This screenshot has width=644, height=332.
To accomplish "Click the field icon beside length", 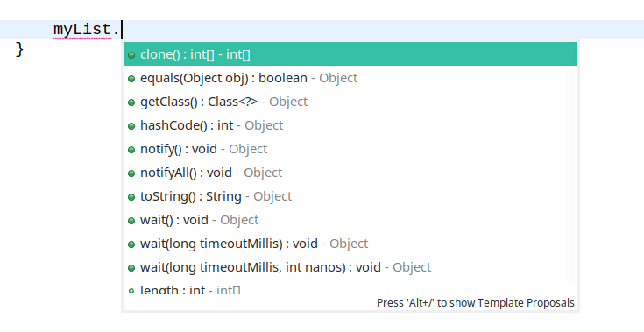I will pyautogui.click(x=131, y=291).
